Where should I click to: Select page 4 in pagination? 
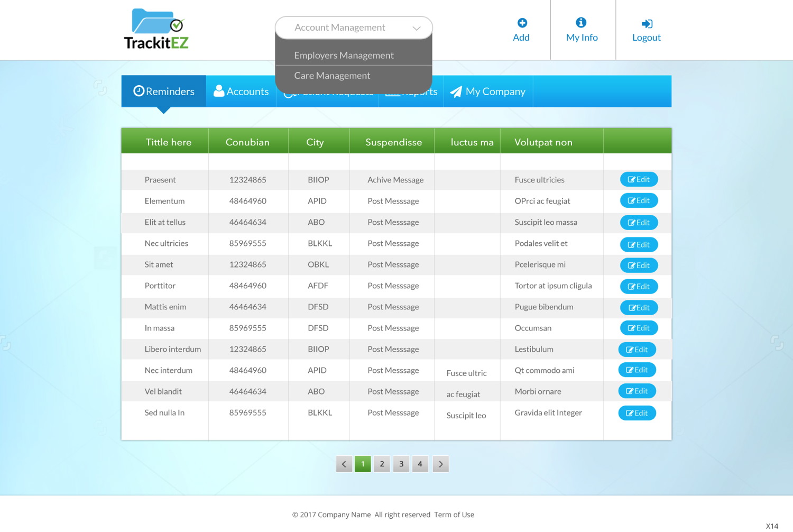[420, 464]
